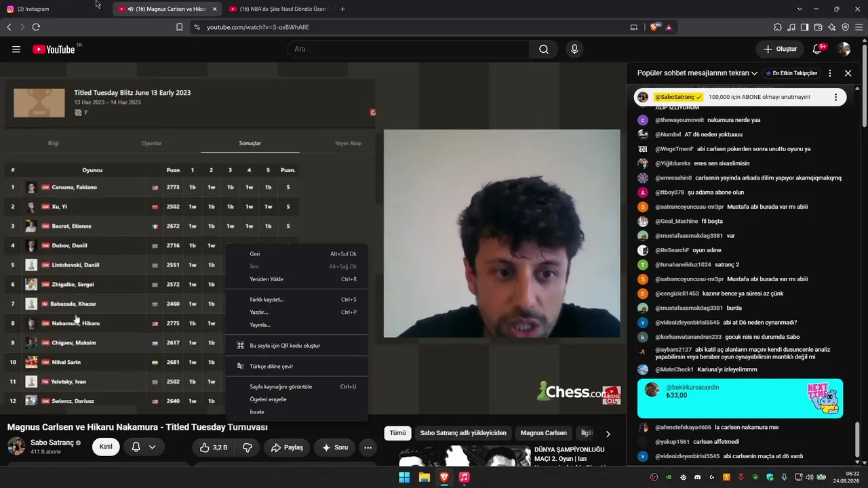
Task: Click the @bekirkursataydin ₺33,00 super chat card
Action: pyautogui.click(x=740, y=399)
